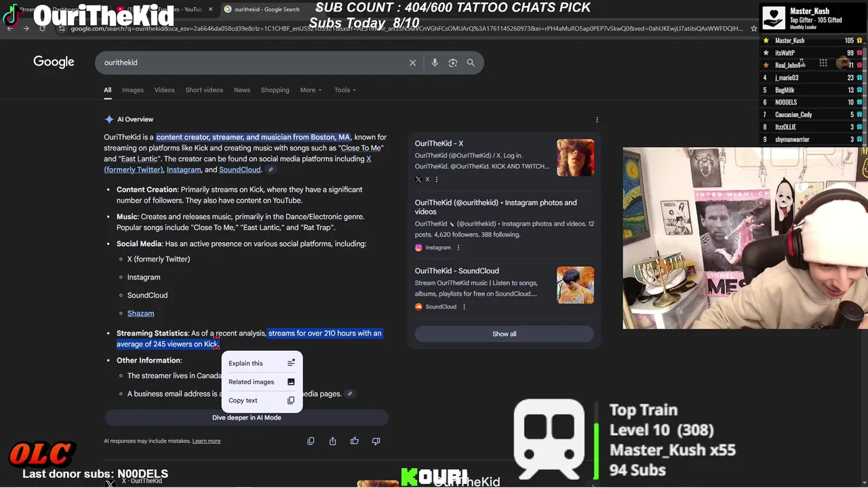Open the Google apps grid icon
The image size is (868, 488).
[x=823, y=62]
